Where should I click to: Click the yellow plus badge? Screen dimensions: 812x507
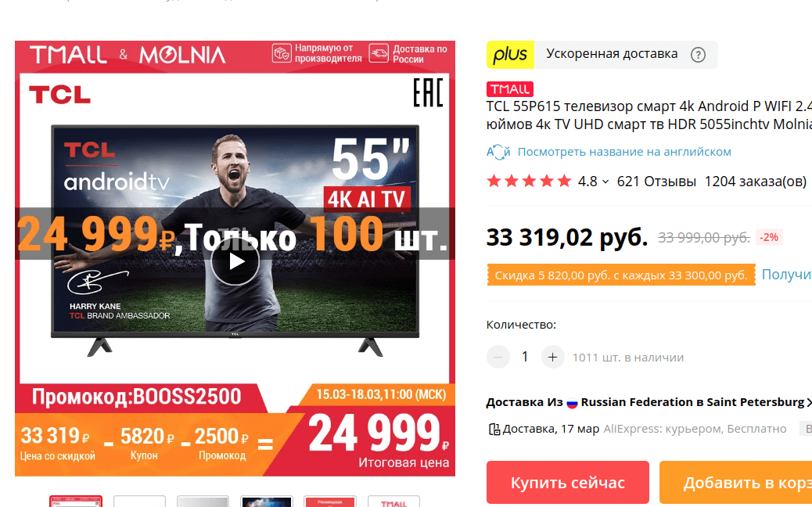(510, 54)
